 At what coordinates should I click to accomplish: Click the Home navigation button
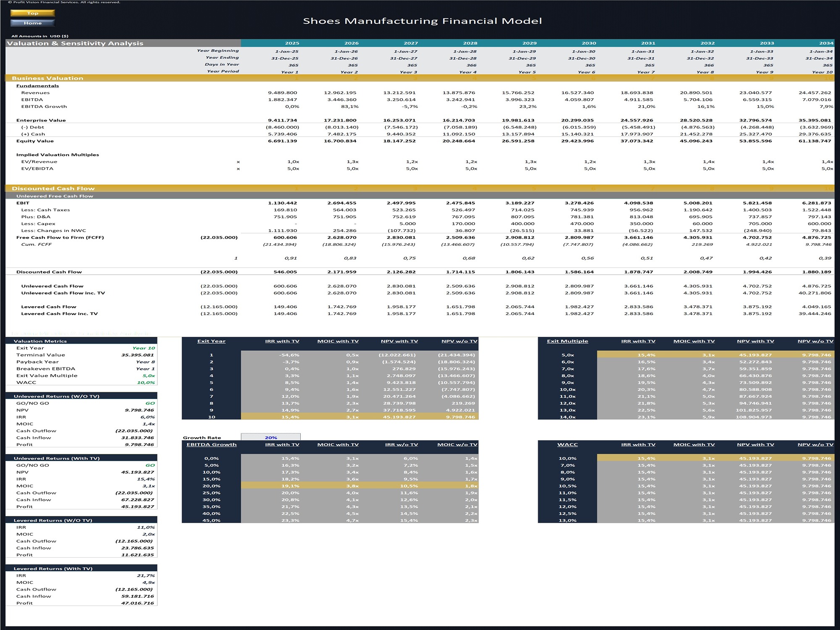click(33, 23)
